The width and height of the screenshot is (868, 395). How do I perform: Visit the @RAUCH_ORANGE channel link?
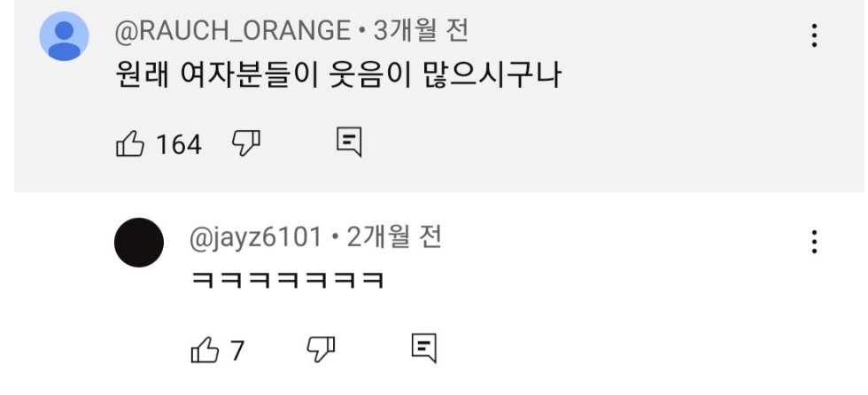(232, 31)
